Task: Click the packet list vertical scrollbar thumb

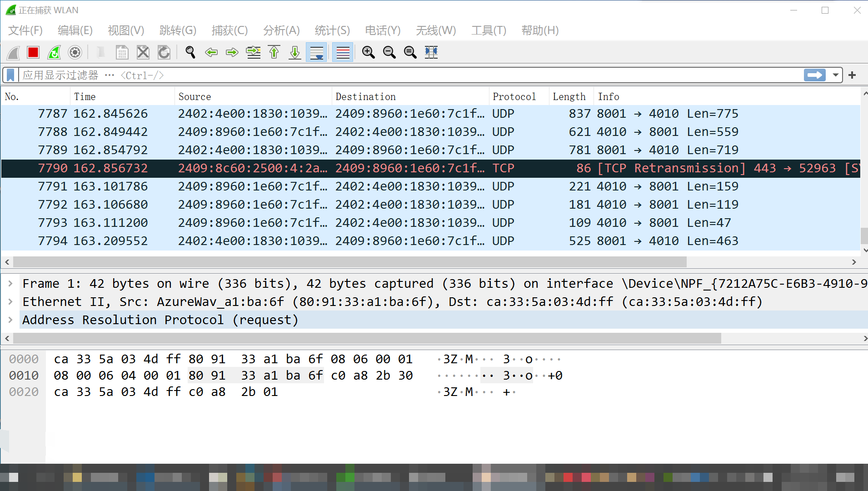Action: pos(864,235)
